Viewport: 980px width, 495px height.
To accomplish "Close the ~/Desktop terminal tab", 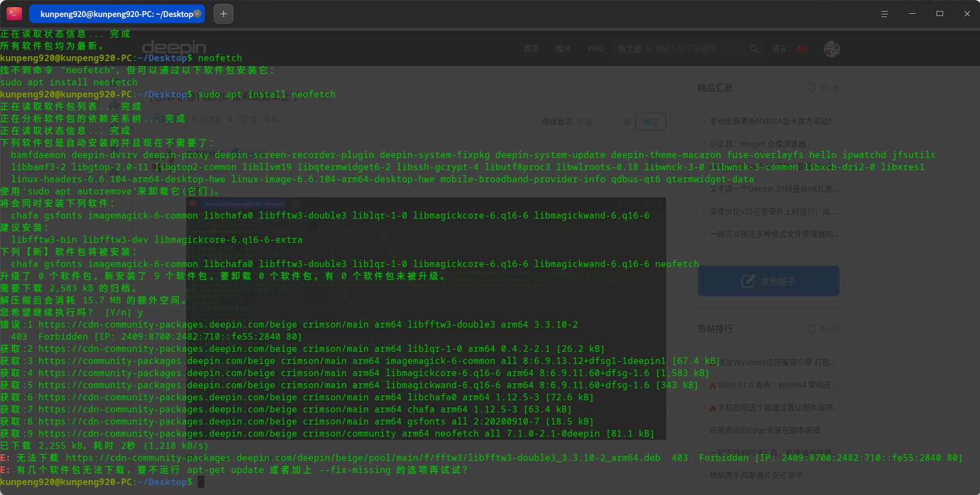I will pos(197,14).
